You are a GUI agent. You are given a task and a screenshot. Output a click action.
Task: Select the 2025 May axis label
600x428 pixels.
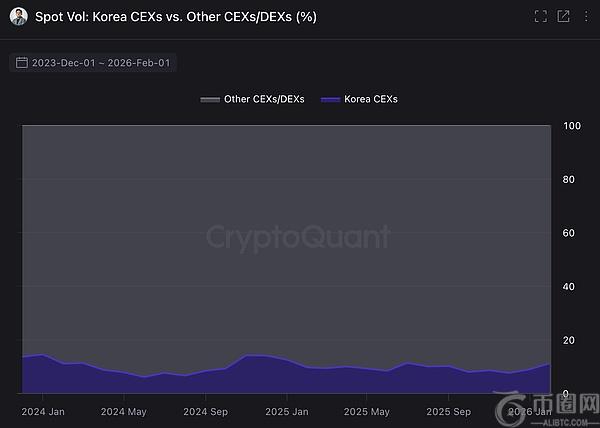coord(368,411)
